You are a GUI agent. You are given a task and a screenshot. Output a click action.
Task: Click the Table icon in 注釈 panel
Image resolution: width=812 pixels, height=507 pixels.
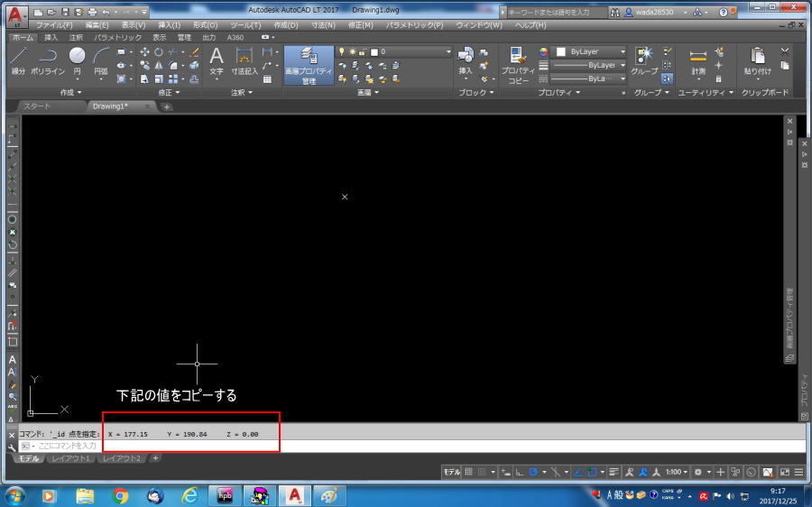click(267, 79)
